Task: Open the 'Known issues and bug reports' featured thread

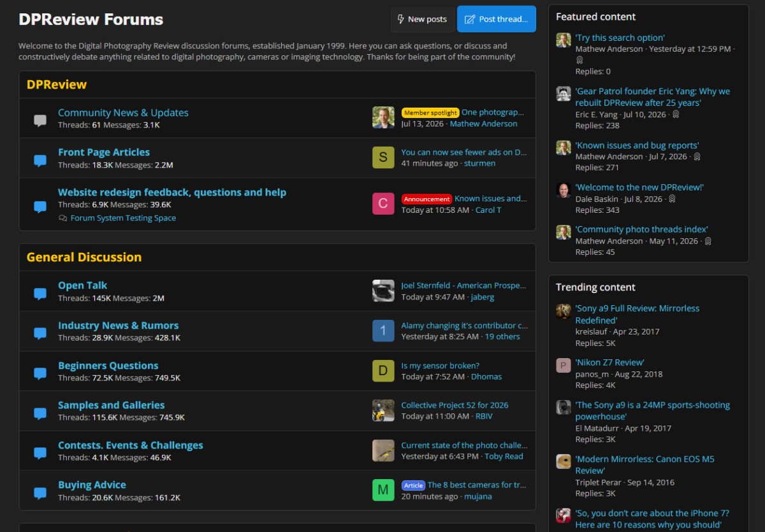Action: click(x=637, y=145)
